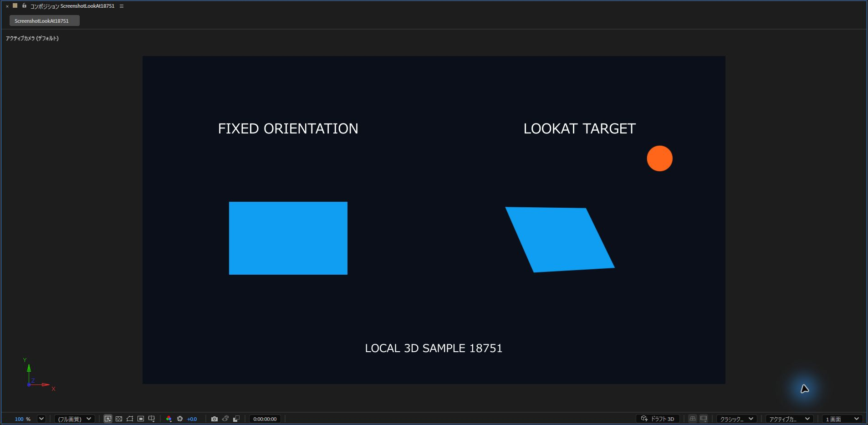Select the fixed orientation blue rectangle
The width and height of the screenshot is (868, 425).
288,238
